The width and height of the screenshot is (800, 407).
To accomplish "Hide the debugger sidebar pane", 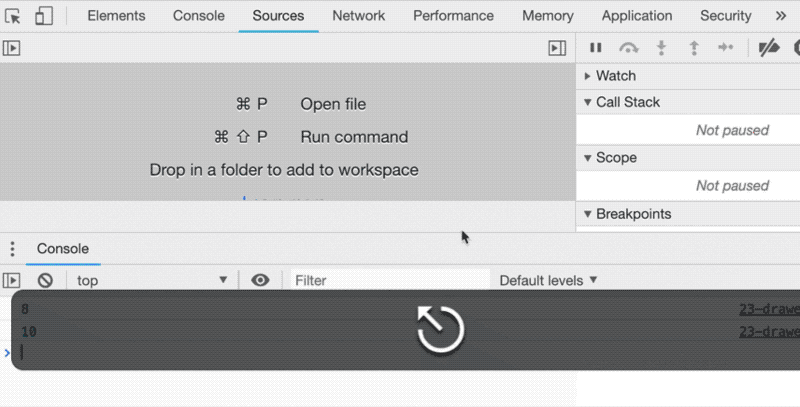I will tap(557, 48).
